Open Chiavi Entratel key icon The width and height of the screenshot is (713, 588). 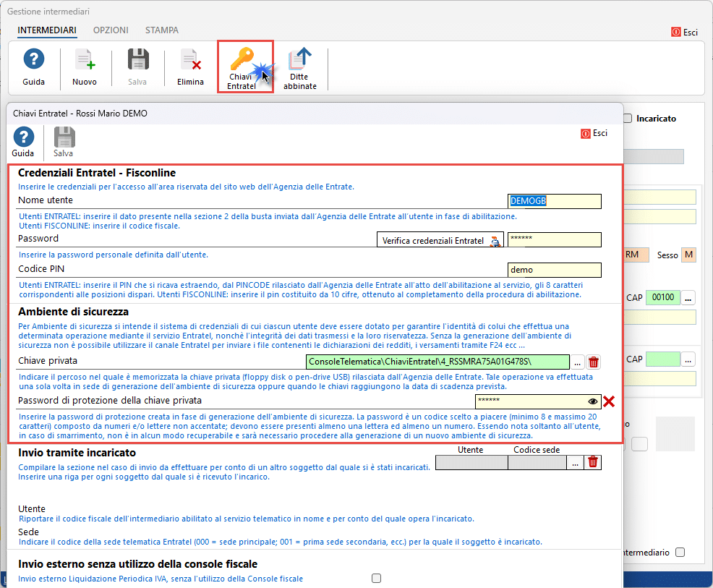245,67
